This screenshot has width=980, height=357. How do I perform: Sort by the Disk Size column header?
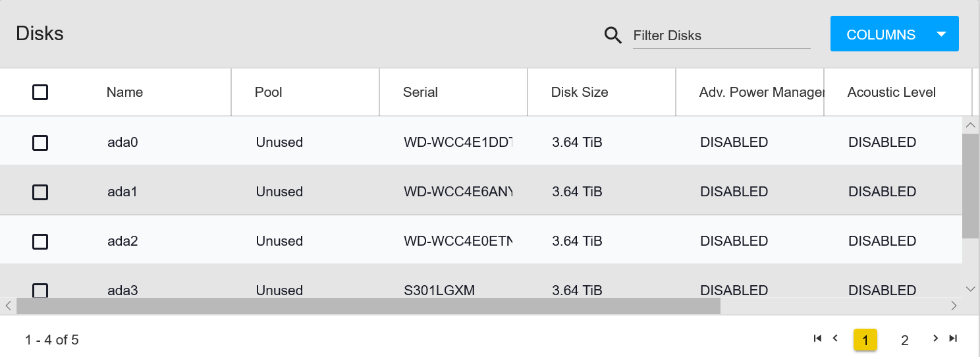tap(580, 92)
